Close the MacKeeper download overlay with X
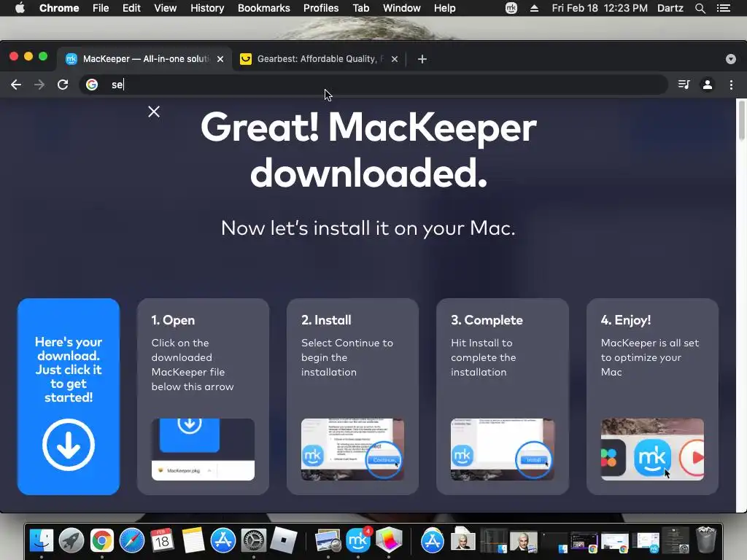The width and height of the screenshot is (747, 560). point(154,112)
